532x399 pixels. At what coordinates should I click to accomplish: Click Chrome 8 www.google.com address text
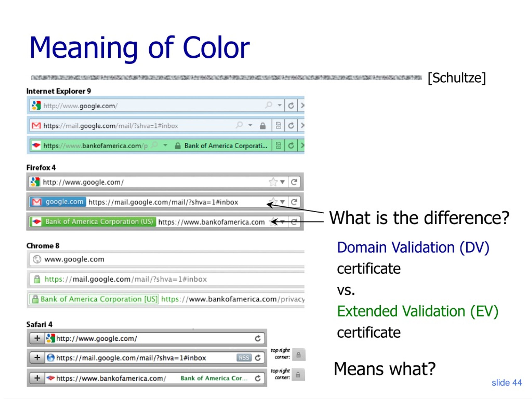point(74,259)
